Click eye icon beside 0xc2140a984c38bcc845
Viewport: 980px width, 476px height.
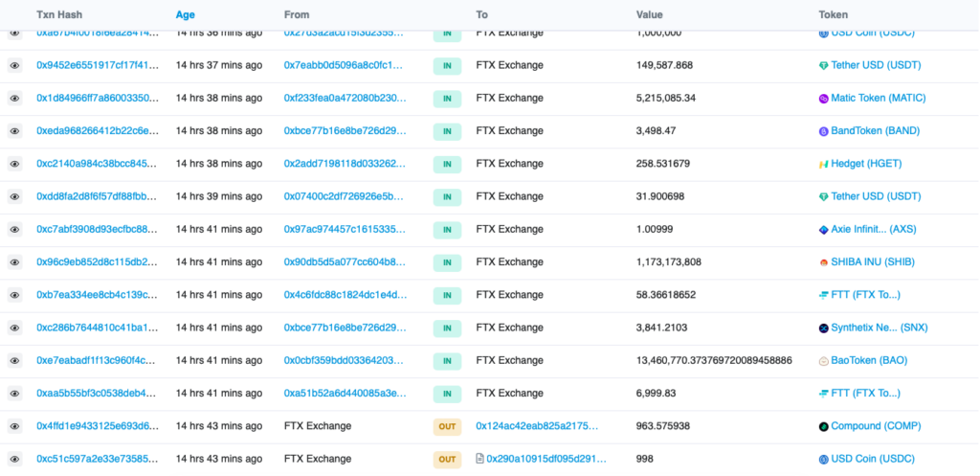click(x=15, y=164)
